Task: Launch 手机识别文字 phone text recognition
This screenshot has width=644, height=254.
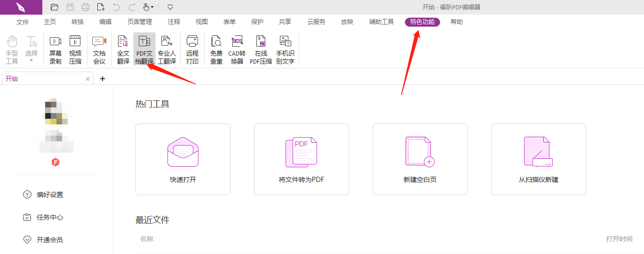Action: 285,49
